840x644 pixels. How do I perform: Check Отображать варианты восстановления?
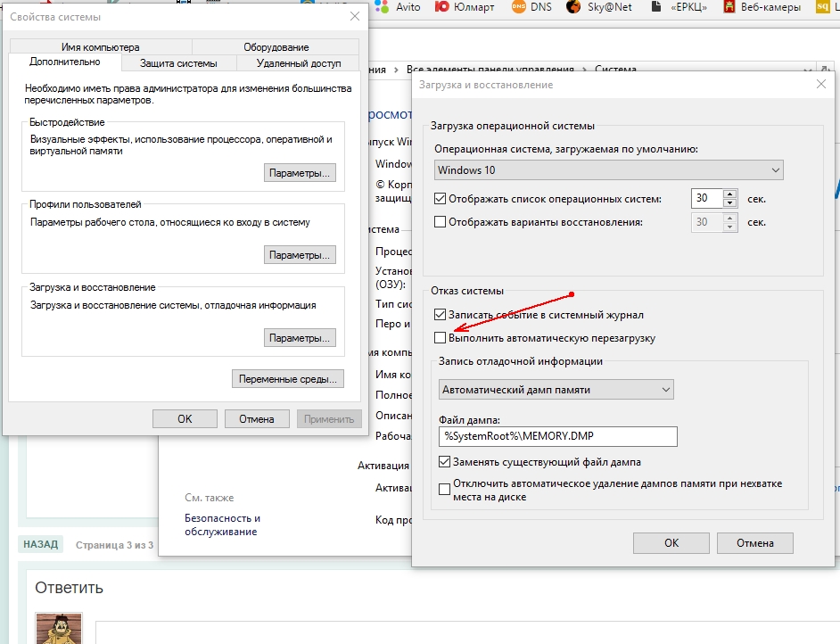click(x=440, y=222)
